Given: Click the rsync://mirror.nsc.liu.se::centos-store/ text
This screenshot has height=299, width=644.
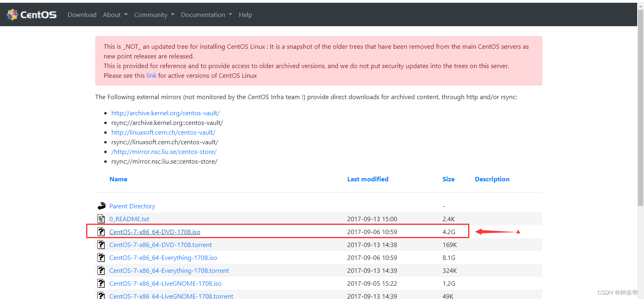Looking at the screenshot, I should point(164,161).
